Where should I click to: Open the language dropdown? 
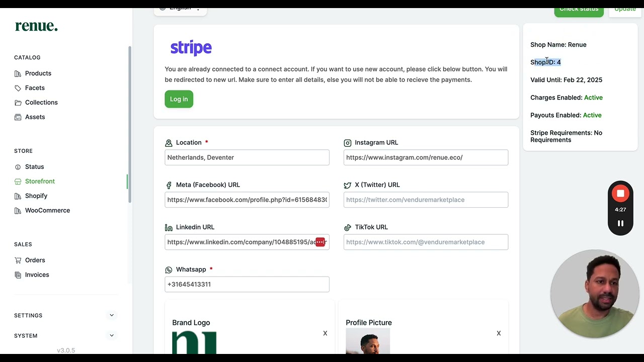pos(180,10)
